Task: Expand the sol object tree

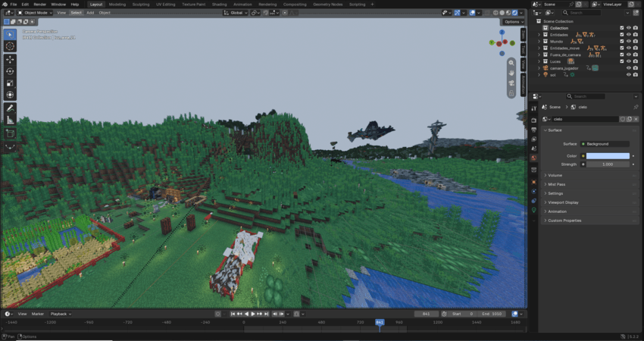Action: pos(539,75)
